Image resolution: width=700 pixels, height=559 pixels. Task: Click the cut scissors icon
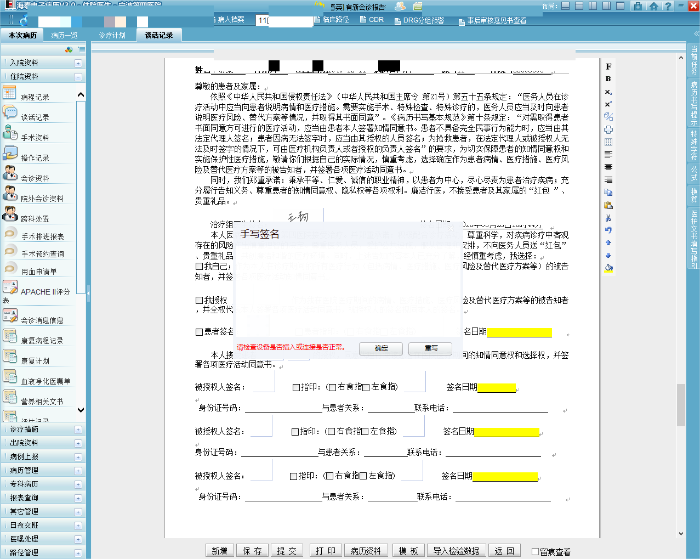(x=609, y=217)
